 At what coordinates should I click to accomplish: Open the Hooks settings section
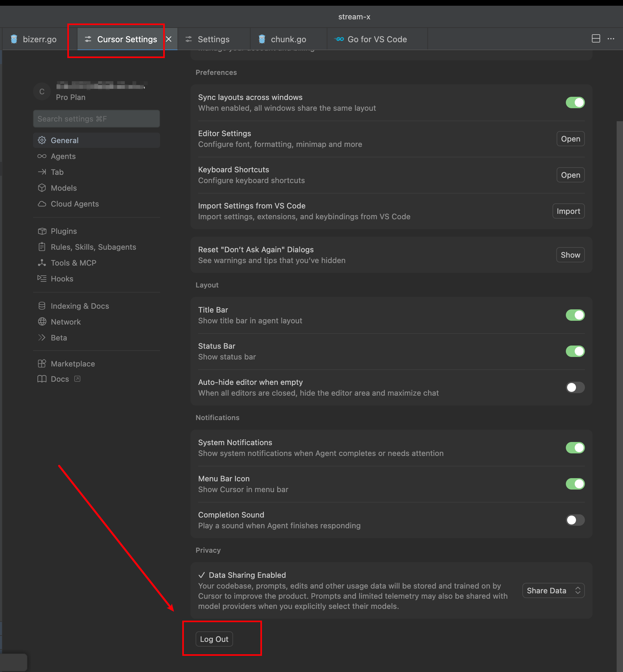[x=97, y=278]
